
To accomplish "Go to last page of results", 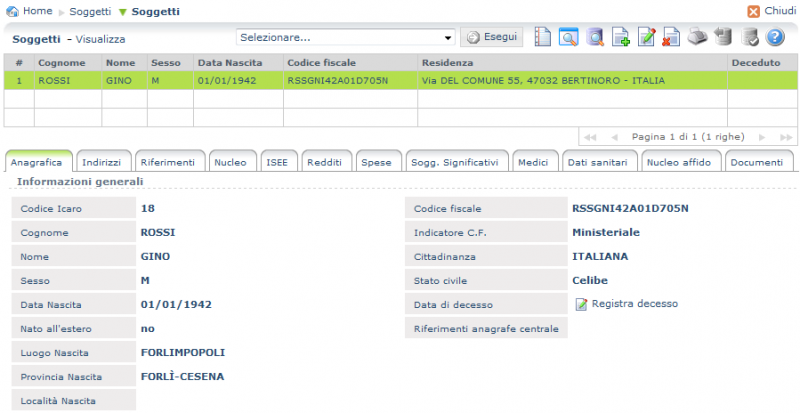I will pyautogui.click(x=786, y=137).
